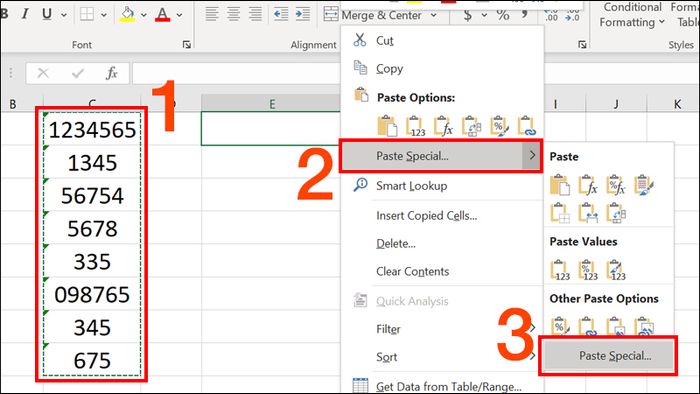Click the Cut scissors icon in context menu

(x=359, y=40)
